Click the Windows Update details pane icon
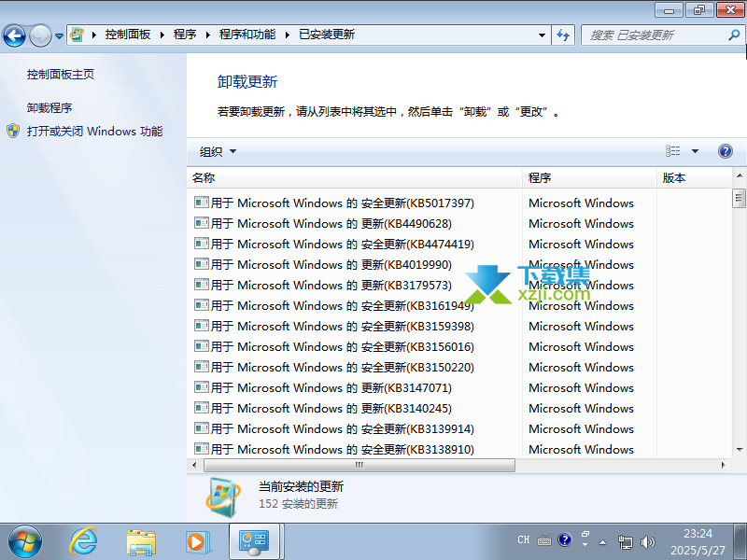The height and width of the screenshot is (560, 747). (x=223, y=497)
